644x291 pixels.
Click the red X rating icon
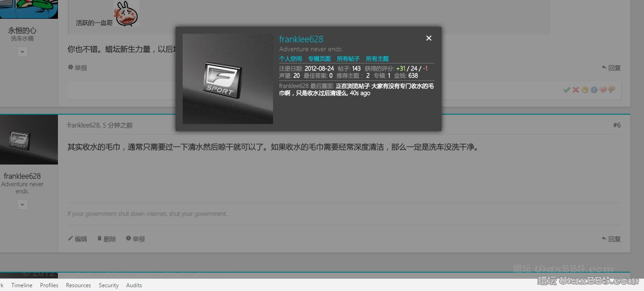[576, 90]
